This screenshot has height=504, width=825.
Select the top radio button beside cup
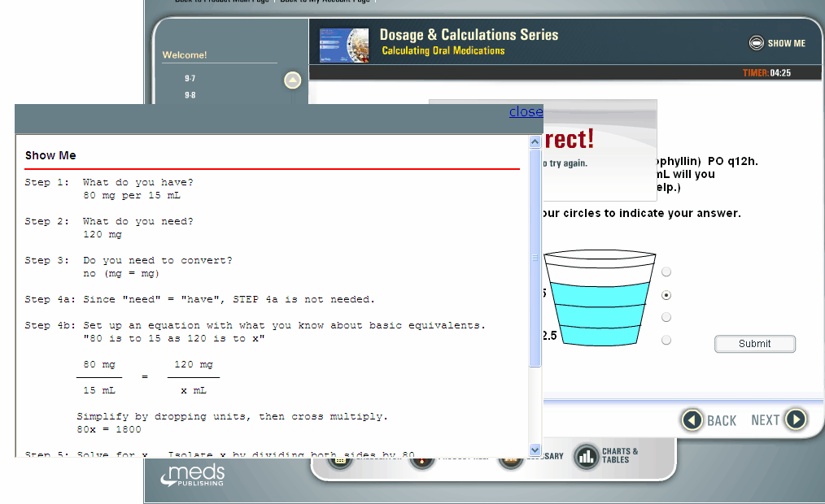pos(666,272)
